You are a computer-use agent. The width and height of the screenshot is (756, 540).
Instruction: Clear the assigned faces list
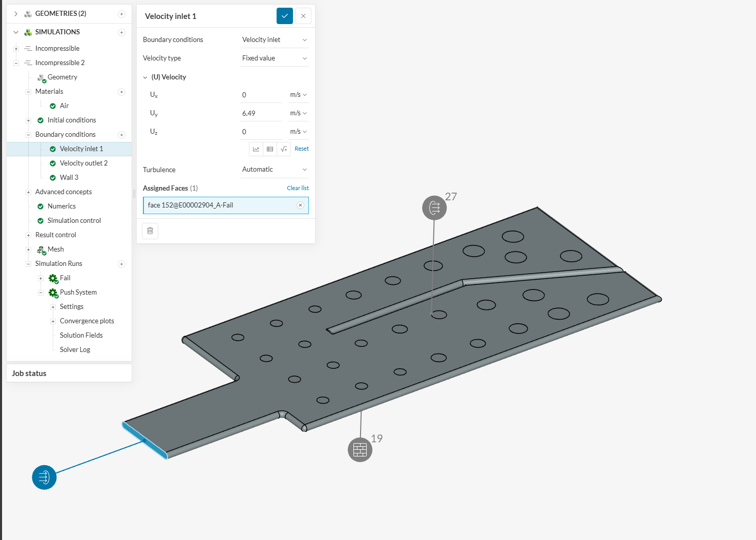[x=298, y=188]
